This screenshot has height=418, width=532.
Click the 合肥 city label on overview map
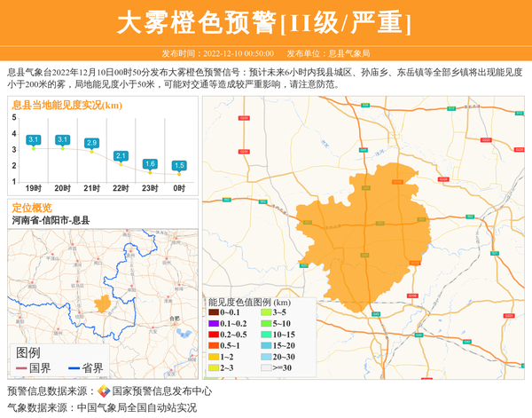click(174, 317)
